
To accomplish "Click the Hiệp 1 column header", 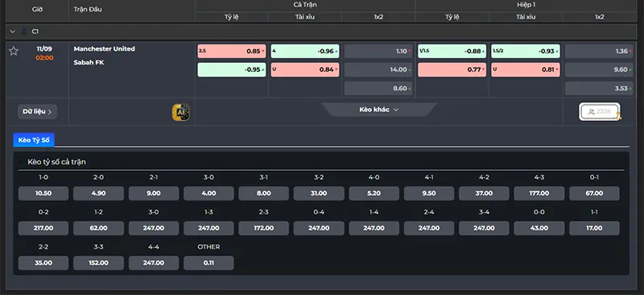I will (x=526, y=5).
